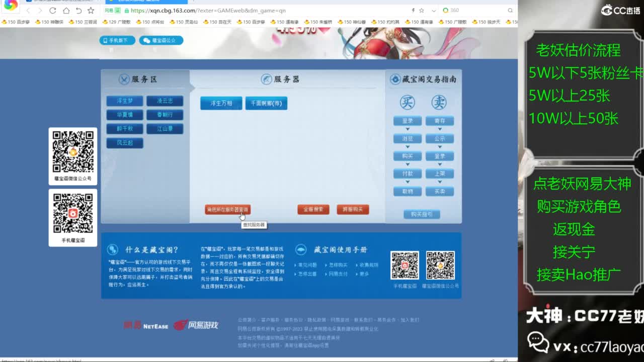The image size is (644, 362).
Task: Click the footer 手机藏宝阁 QR code
Action: click(405, 265)
